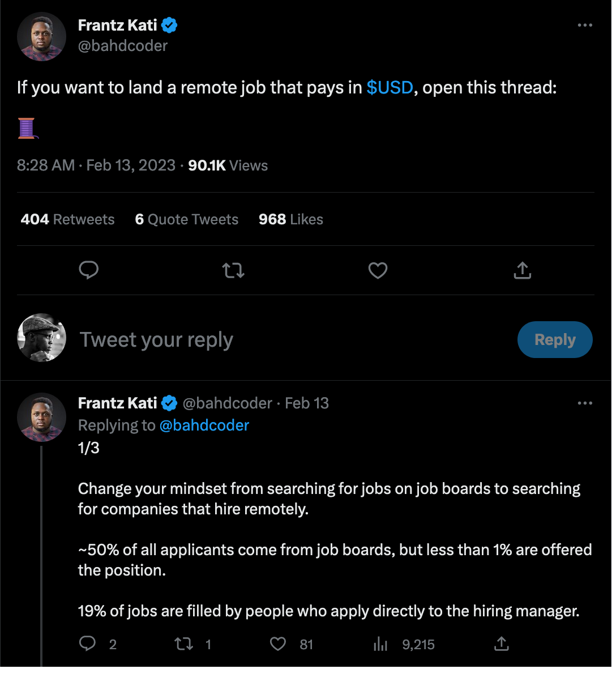
Task: Share the 1/3 thread reply
Action: pos(502,644)
